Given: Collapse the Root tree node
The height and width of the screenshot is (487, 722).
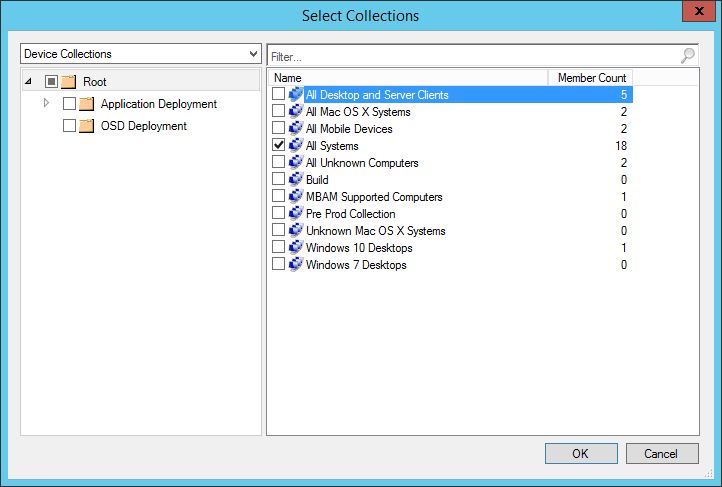Looking at the screenshot, I should [x=27, y=81].
